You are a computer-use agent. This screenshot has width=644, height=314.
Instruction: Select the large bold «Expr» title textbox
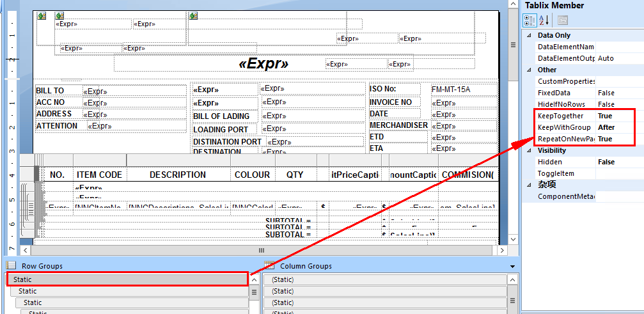pos(263,64)
